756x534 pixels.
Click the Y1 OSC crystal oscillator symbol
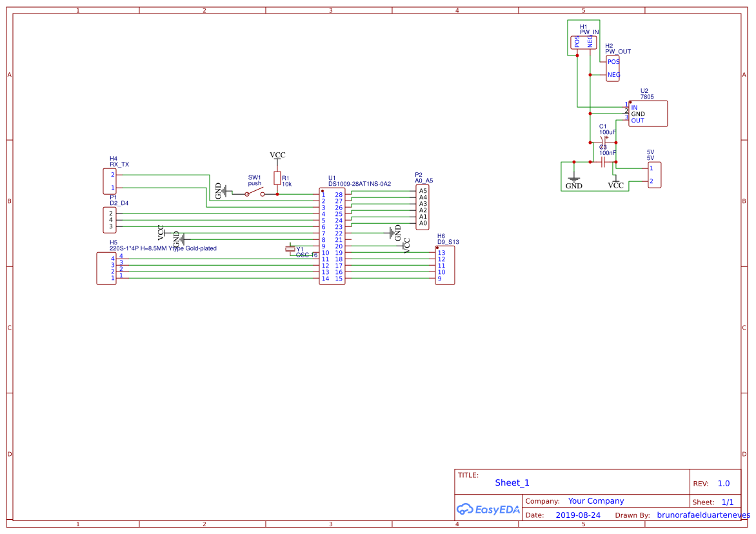click(x=290, y=249)
